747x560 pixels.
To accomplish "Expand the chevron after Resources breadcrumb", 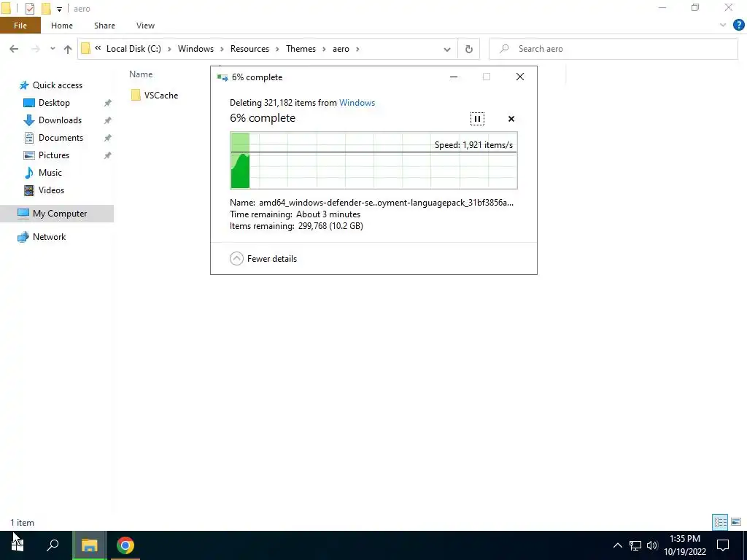I will tap(277, 49).
